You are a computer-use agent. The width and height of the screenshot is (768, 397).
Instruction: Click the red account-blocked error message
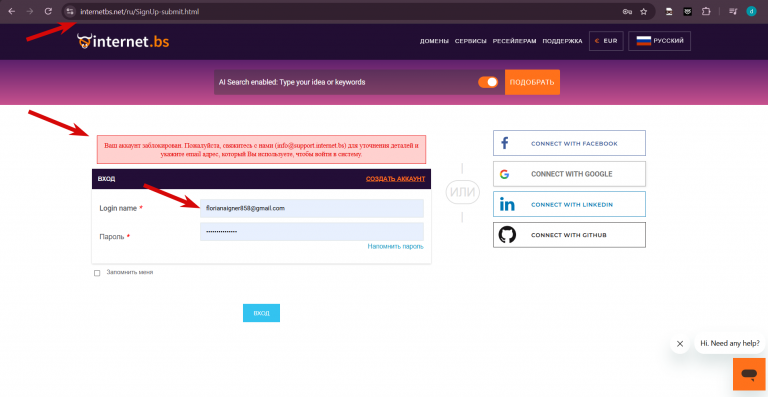pos(262,149)
